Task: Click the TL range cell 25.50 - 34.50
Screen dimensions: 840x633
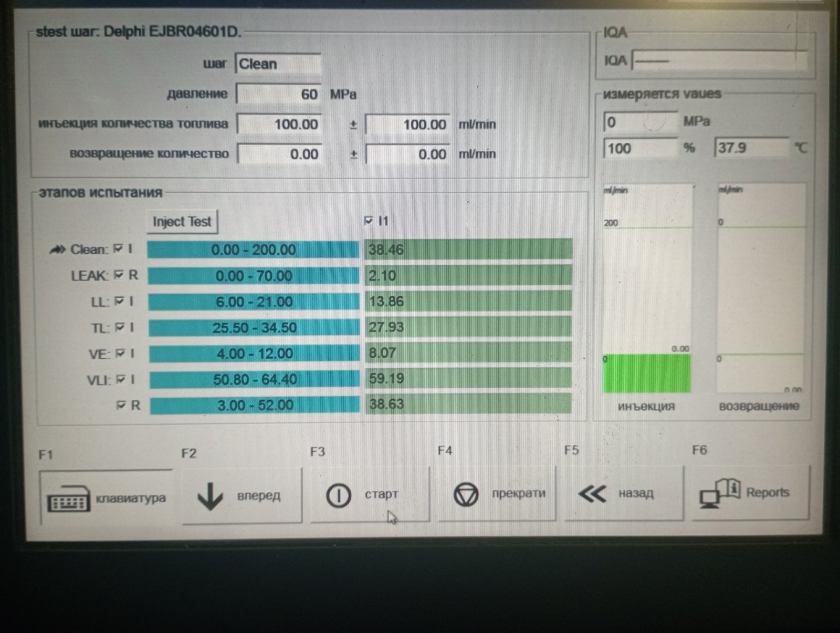Action: point(254,328)
